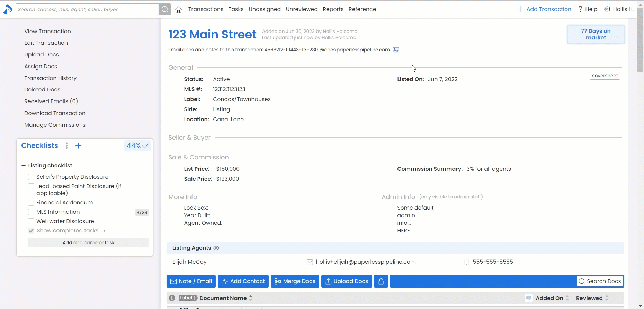This screenshot has width=644, height=309.
Task: Open the contact card icon beside transaction email
Action: click(x=396, y=50)
